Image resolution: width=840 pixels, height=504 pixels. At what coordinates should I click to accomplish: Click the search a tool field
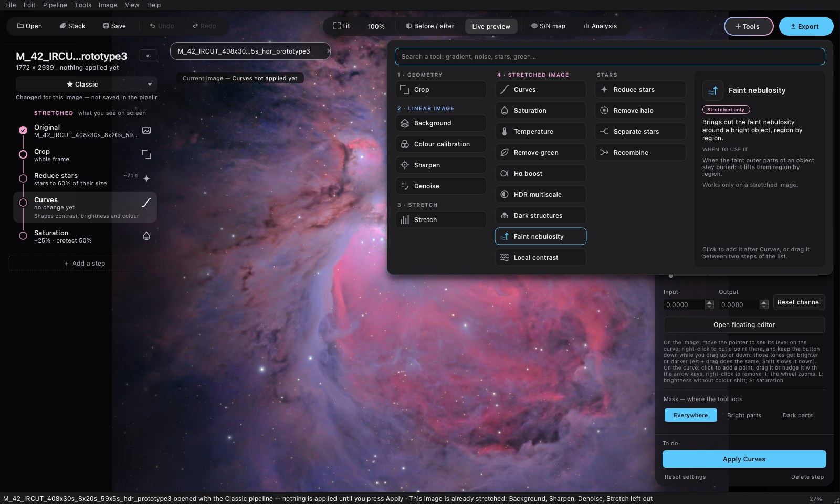click(610, 56)
